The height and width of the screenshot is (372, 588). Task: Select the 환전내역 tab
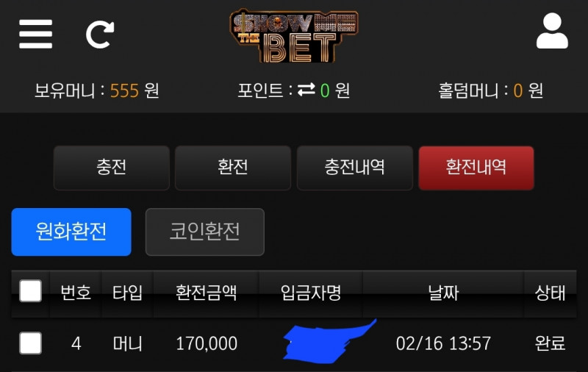click(476, 168)
